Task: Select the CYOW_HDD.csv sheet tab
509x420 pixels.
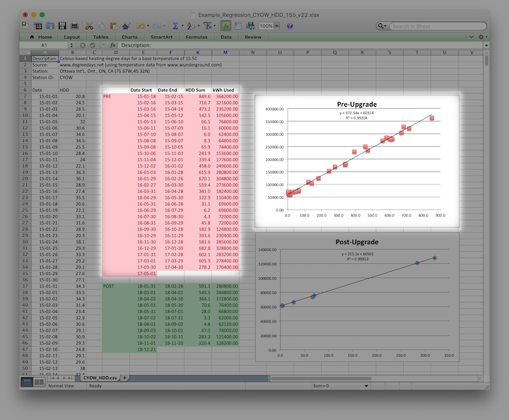Action: pos(100,378)
